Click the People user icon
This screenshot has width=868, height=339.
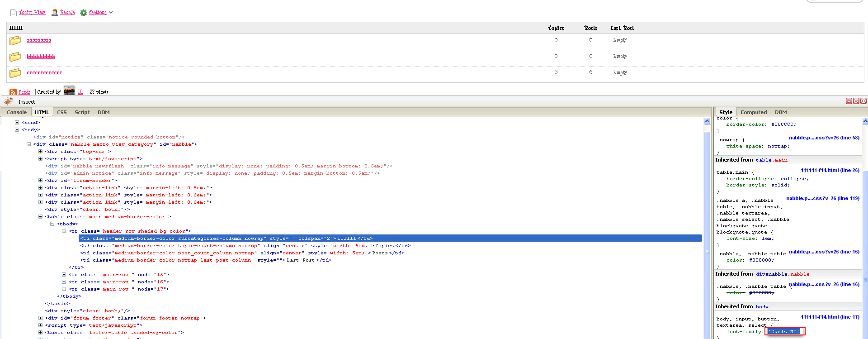click(x=55, y=13)
